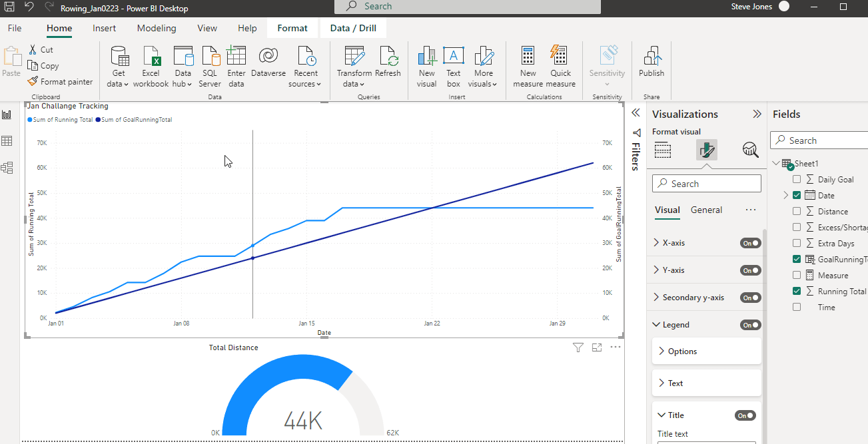The image size is (868, 444).
Task: Expand the Secondary y-axis section
Action: coord(657,298)
